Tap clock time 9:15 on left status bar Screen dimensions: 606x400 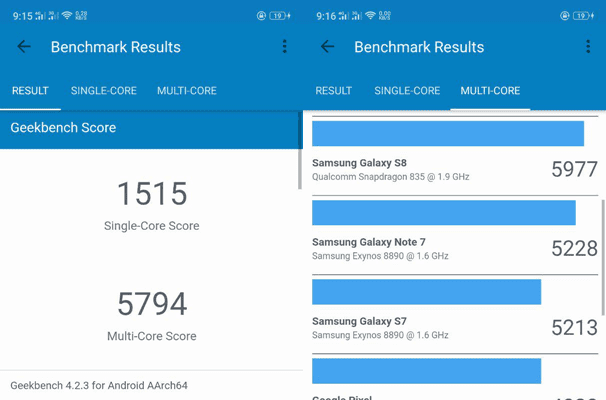coord(22,16)
